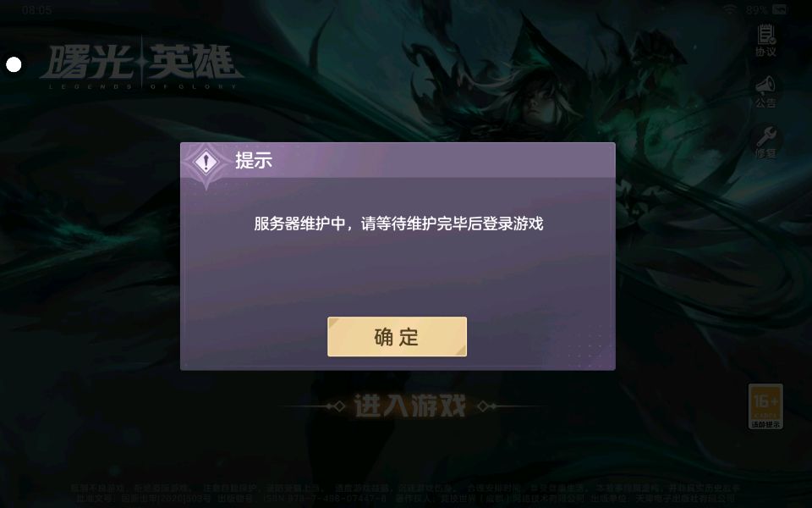Click the server maintenance message text
Image resolution: width=812 pixels, height=508 pixels.
click(398, 224)
